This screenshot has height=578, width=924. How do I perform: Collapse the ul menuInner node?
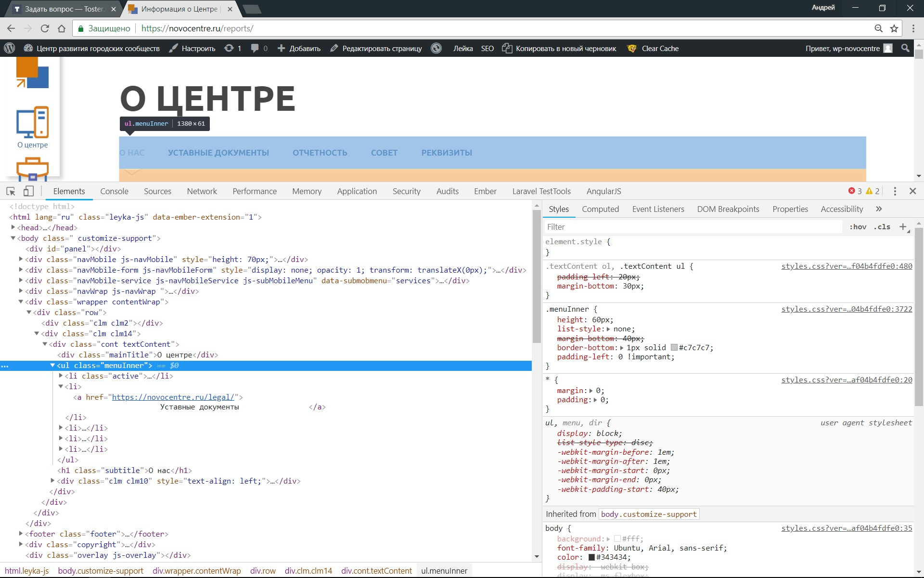tap(52, 365)
